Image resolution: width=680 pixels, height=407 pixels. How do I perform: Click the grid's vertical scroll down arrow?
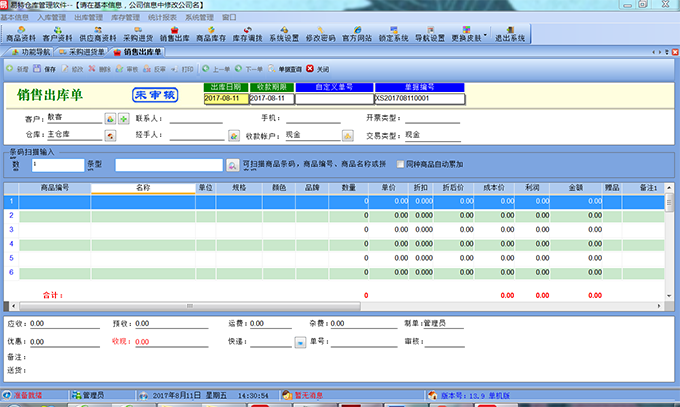pyautogui.click(x=669, y=295)
